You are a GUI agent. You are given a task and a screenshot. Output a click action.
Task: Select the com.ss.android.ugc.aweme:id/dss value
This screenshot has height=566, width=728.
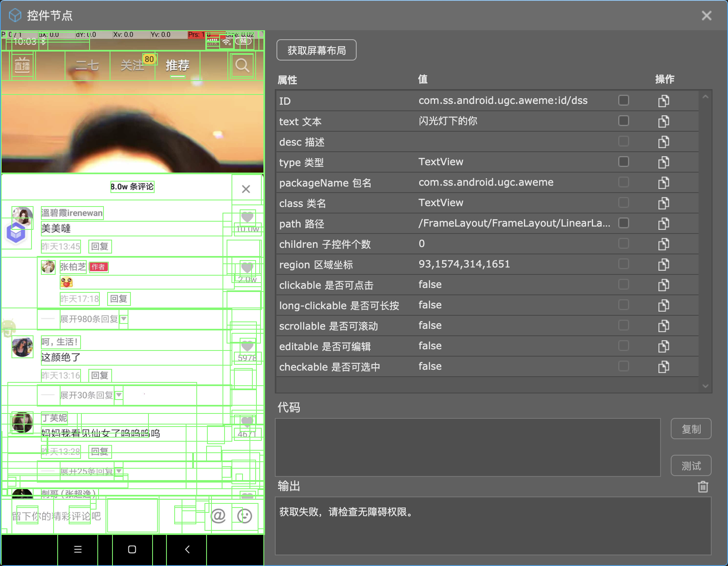click(x=503, y=100)
